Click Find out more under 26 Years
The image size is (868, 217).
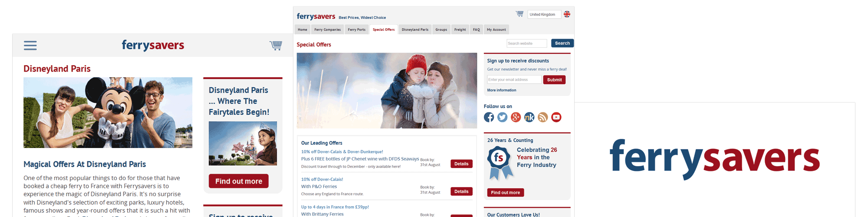tap(506, 193)
